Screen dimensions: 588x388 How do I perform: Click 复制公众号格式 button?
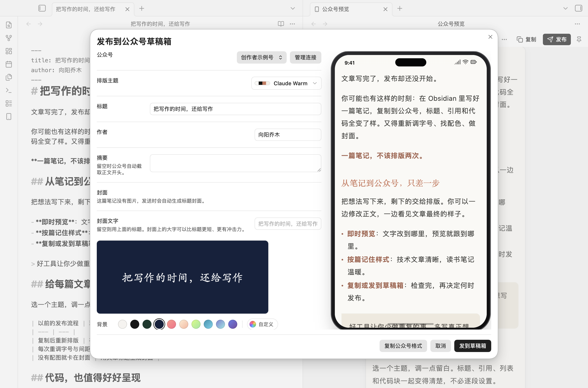403,346
